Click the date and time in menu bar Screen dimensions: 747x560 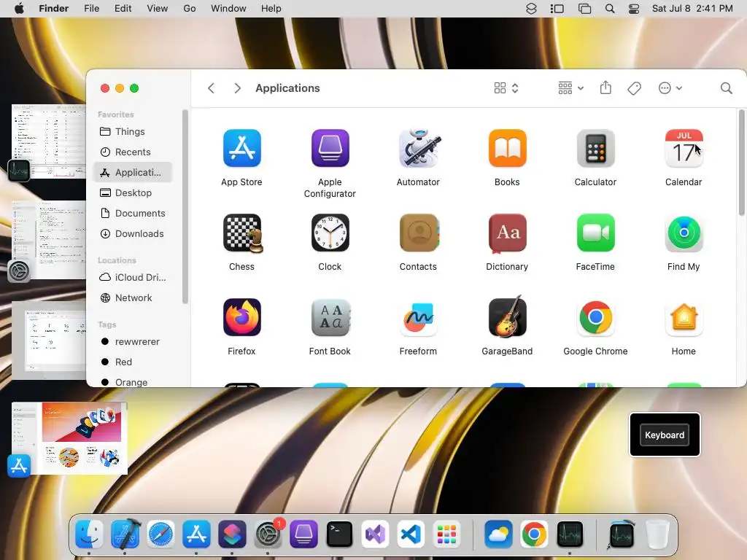point(692,9)
